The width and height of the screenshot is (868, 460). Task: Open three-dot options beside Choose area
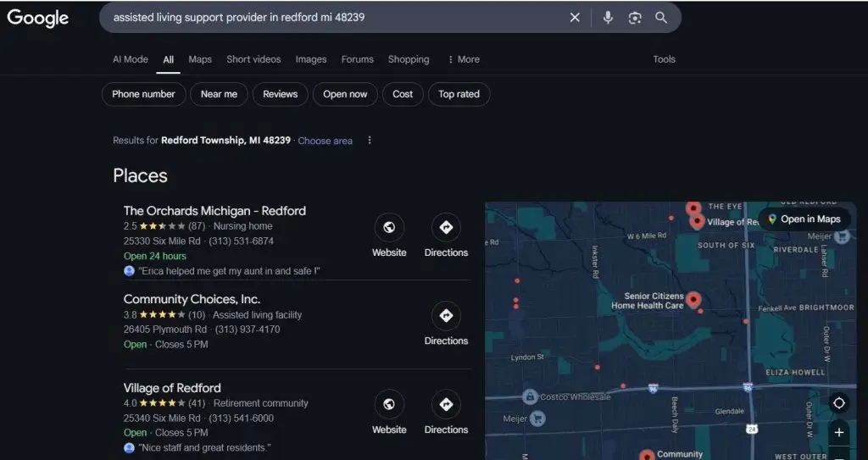coord(370,141)
